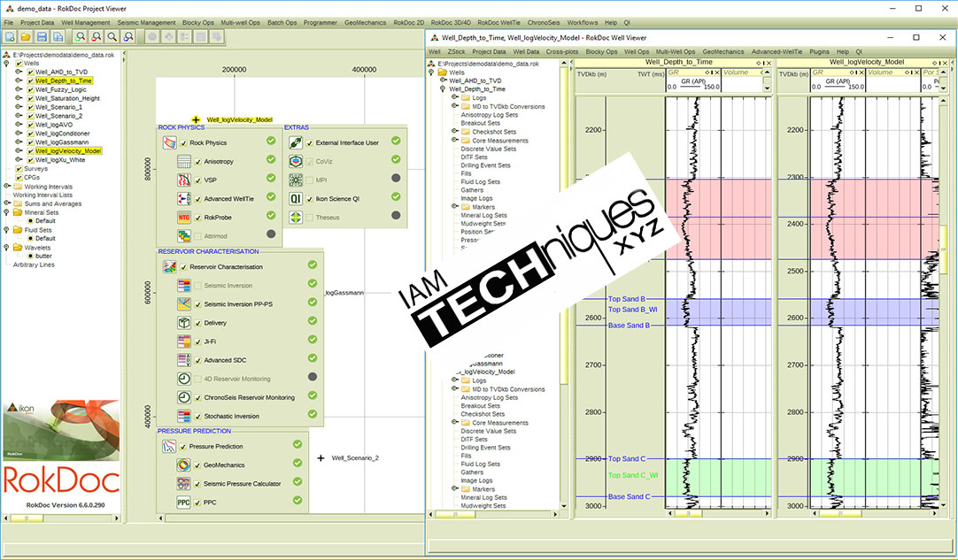Click the blue Sand B zone shading
Image resolution: width=958 pixels, height=560 pixels.
point(719,311)
